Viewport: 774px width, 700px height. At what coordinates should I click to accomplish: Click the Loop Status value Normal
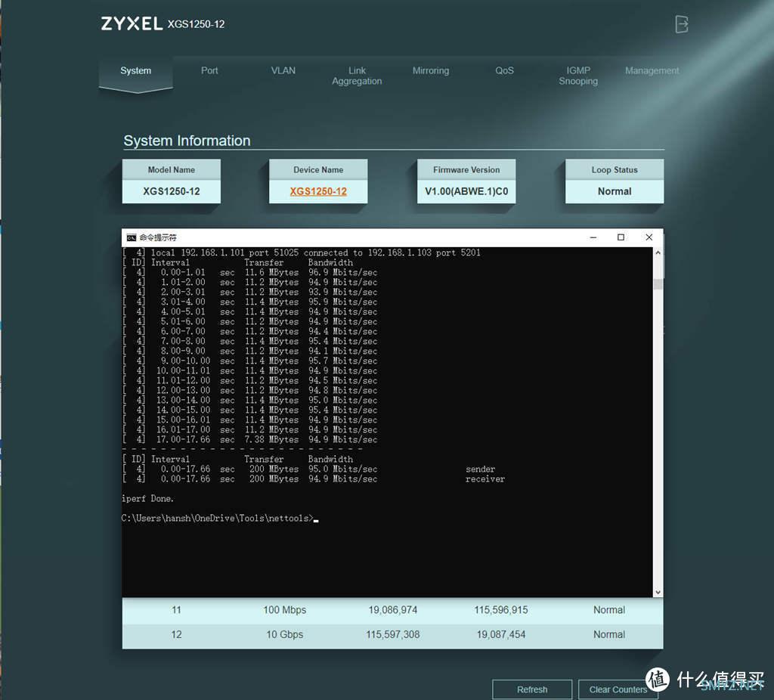pyautogui.click(x=615, y=191)
